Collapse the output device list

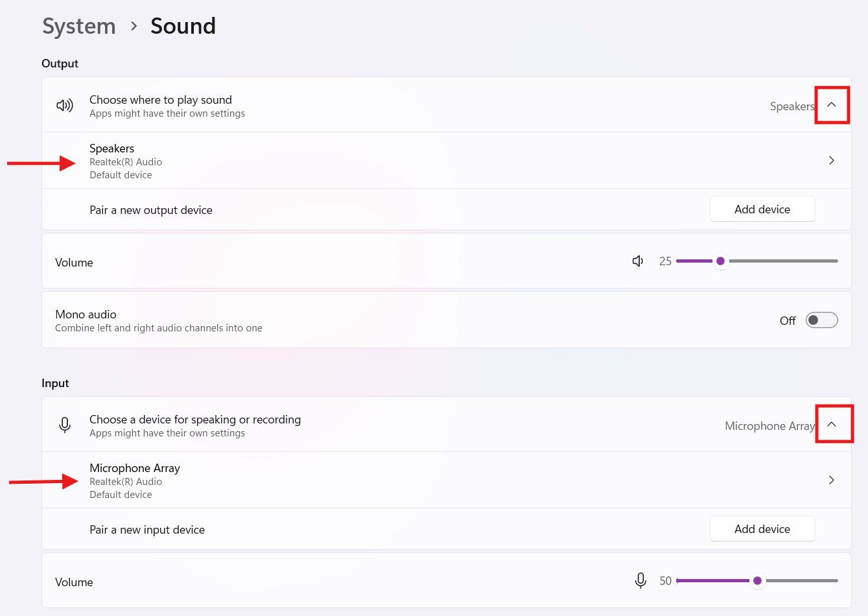[x=832, y=105]
